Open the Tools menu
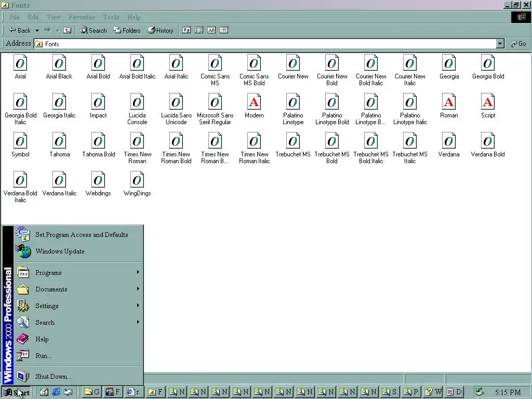The image size is (532, 399). 111,17
